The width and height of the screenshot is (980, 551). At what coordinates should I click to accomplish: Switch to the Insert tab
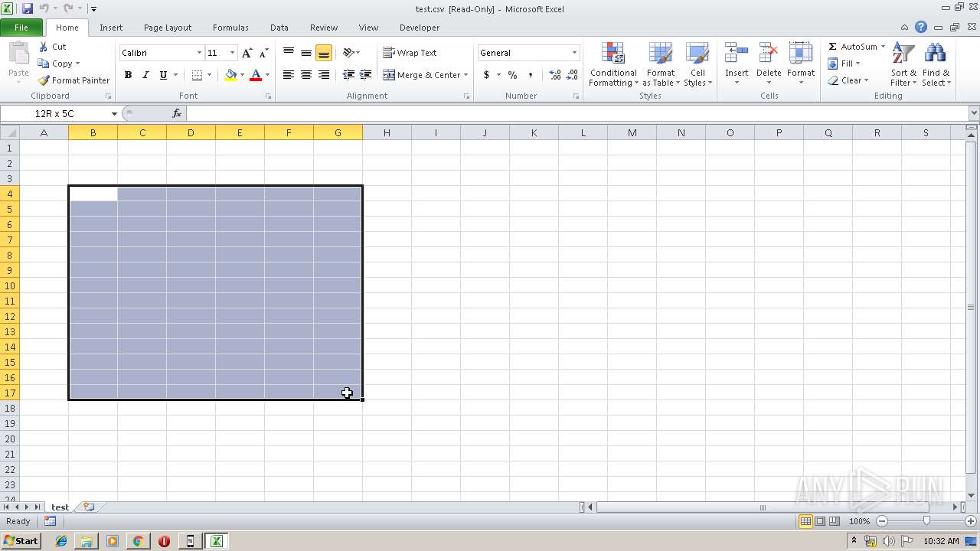click(x=111, y=28)
